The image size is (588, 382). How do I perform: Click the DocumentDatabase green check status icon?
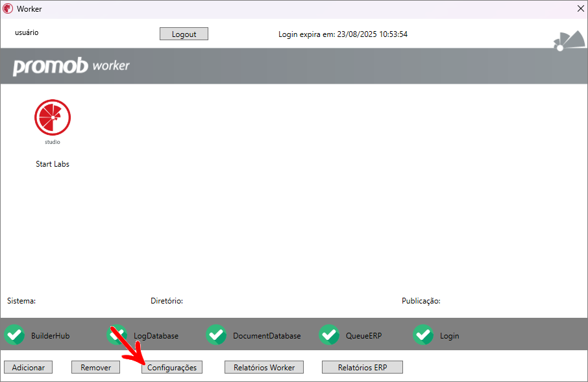(216, 335)
